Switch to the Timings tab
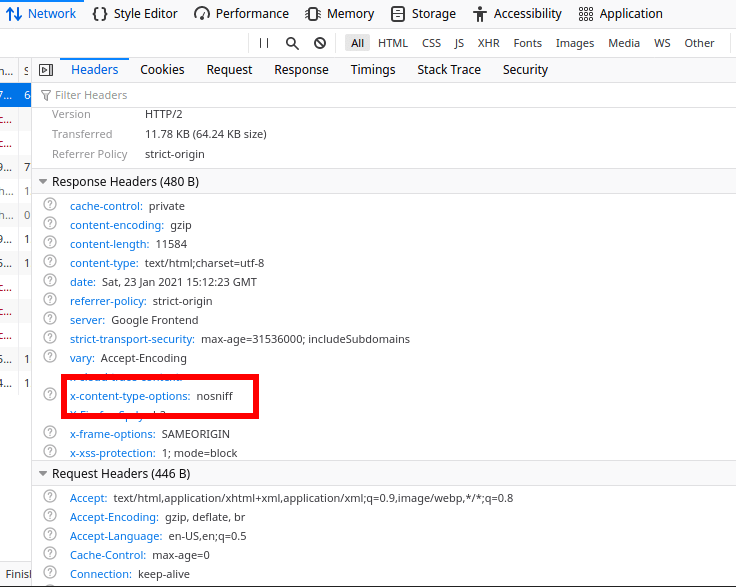Viewport: 736px width, 587px height. coord(373,70)
